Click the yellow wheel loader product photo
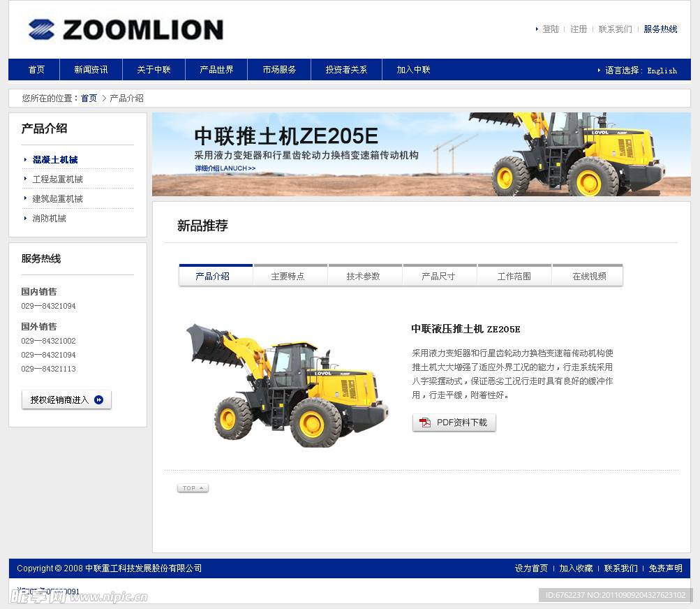Screen dimensions: 700x609 click(288, 385)
